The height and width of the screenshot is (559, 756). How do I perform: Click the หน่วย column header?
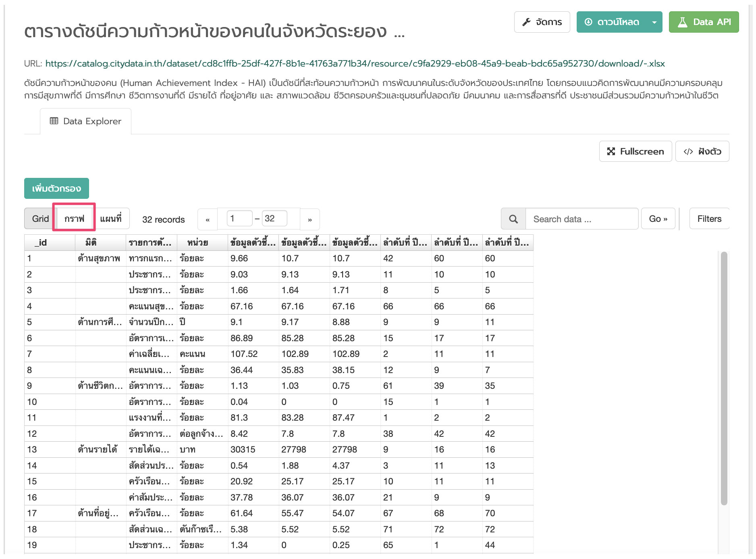click(x=202, y=242)
